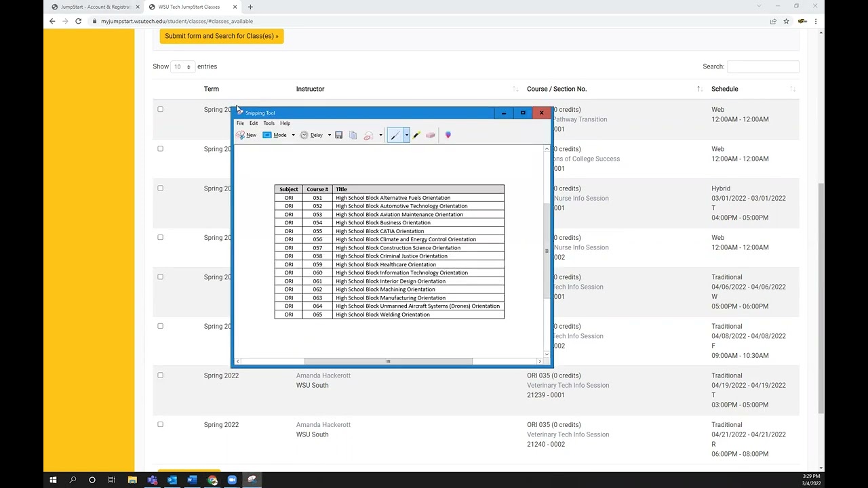This screenshot has width=868, height=488.
Task: Check the Veterinary Tech 21239 - 0001 row
Action: [x=160, y=375]
